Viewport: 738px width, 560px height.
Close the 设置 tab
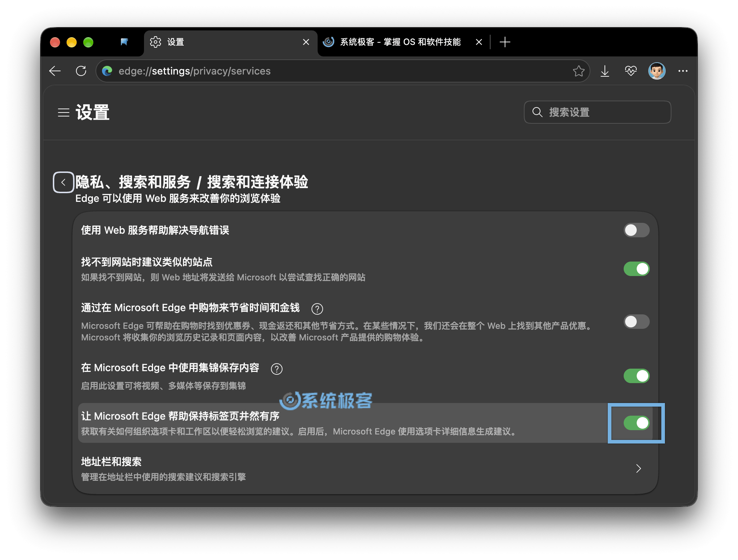pos(306,42)
